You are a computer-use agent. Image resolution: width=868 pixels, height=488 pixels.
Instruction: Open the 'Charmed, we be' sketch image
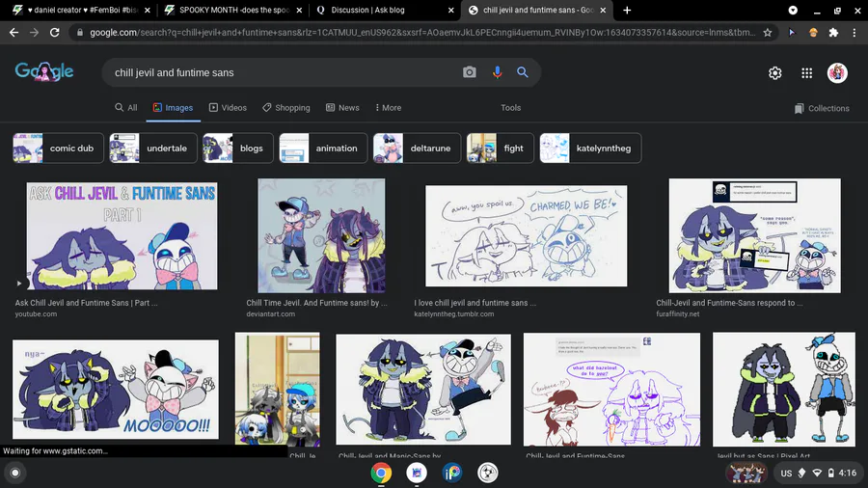pos(526,235)
